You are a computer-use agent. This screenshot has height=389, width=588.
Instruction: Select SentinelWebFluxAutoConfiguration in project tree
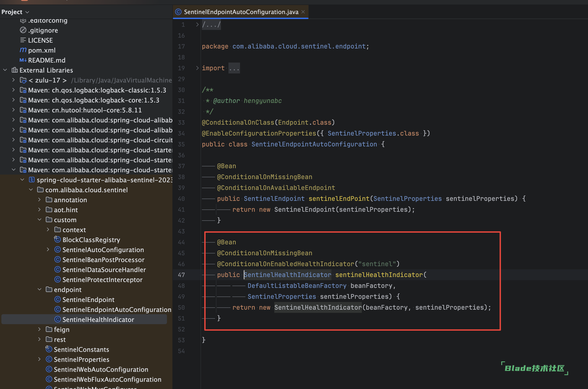click(108, 379)
